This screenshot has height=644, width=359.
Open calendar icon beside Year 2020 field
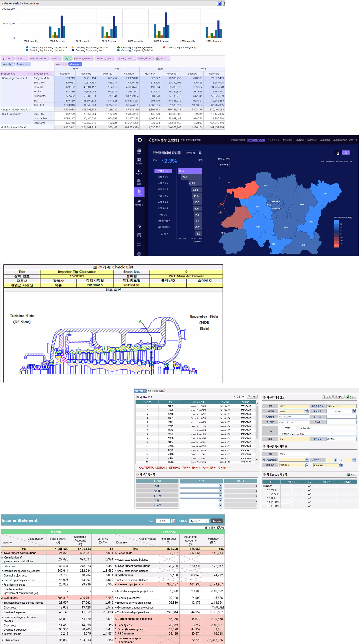(173, 521)
